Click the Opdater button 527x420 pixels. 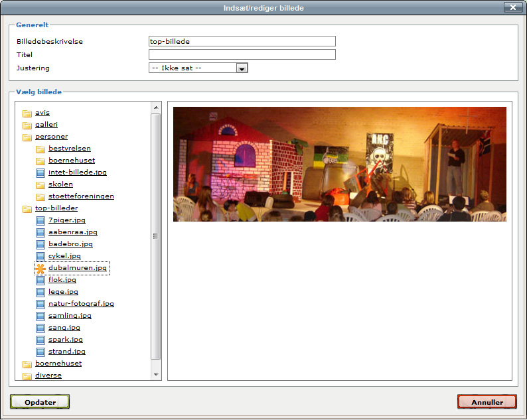(40, 402)
